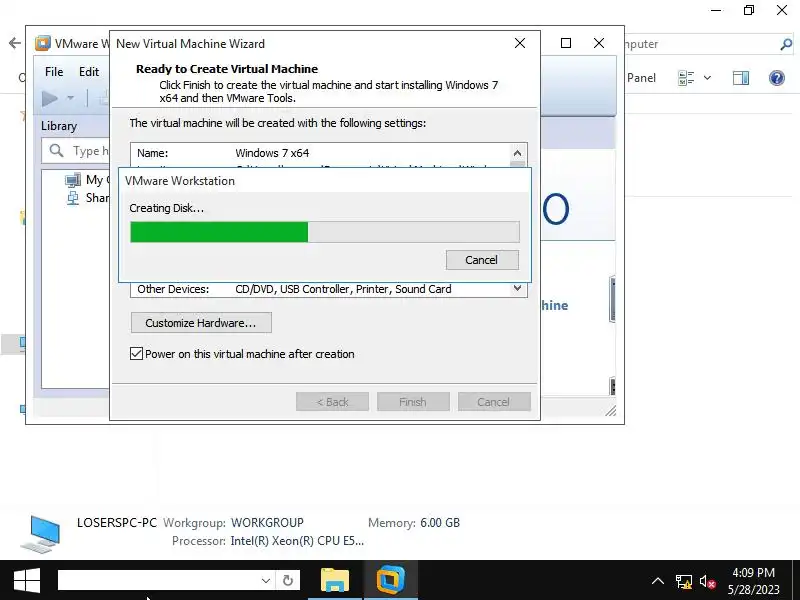The height and width of the screenshot is (600, 800).
Task: Open File Explorer from the taskbar
Action: click(x=335, y=581)
